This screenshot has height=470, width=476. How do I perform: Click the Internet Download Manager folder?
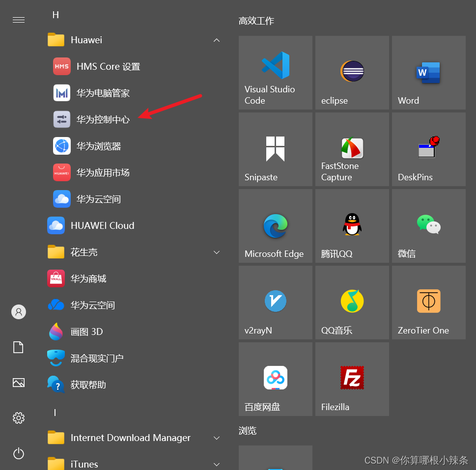(x=134, y=438)
